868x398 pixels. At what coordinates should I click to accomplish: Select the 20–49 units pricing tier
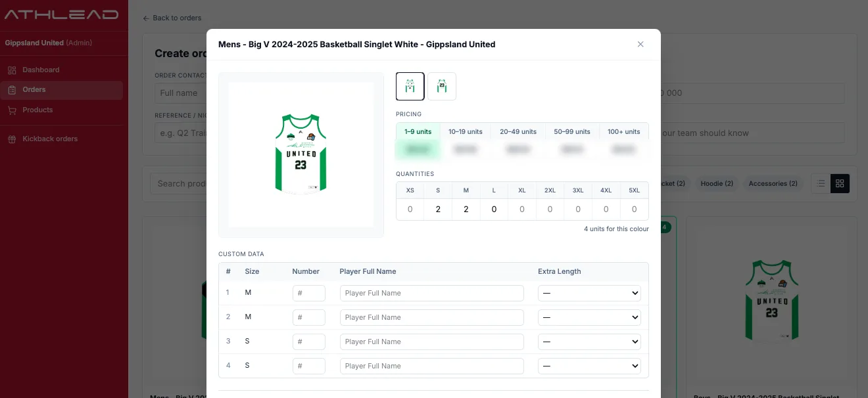518,131
